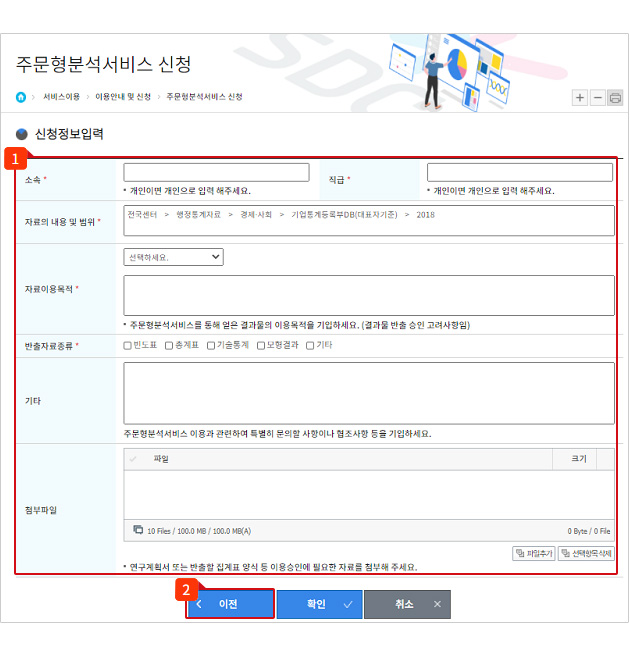The height and width of the screenshot is (650, 630).
Task: Toggle the select-all files checkmark
Action: (133, 459)
